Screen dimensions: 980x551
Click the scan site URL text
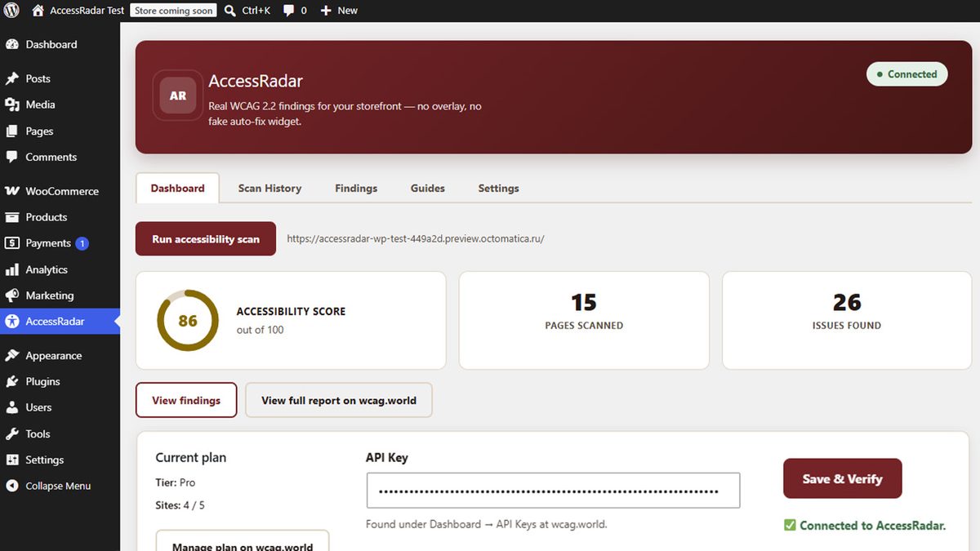[416, 239]
